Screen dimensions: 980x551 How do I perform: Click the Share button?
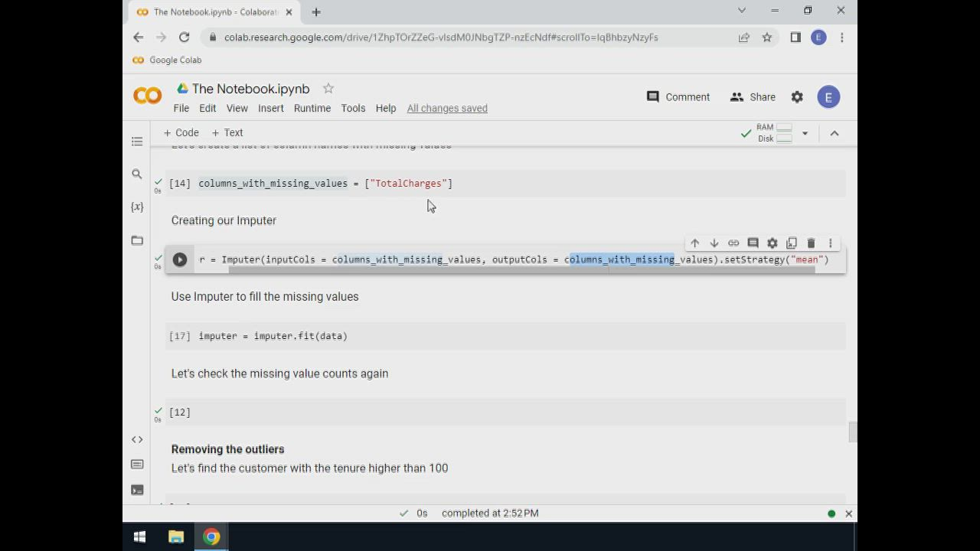pos(753,97)
